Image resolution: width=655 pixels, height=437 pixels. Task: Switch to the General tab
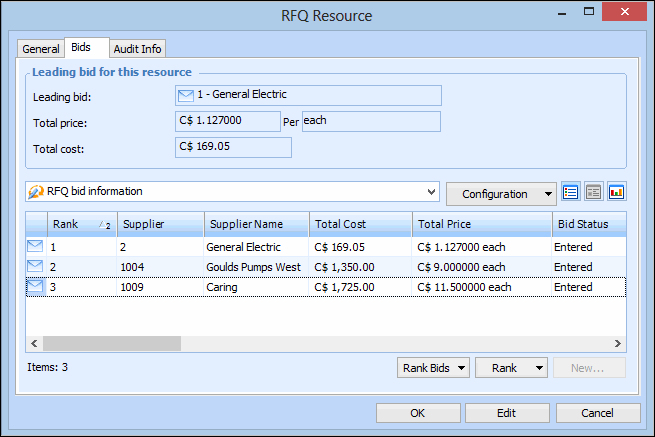(x=41, y=49)
